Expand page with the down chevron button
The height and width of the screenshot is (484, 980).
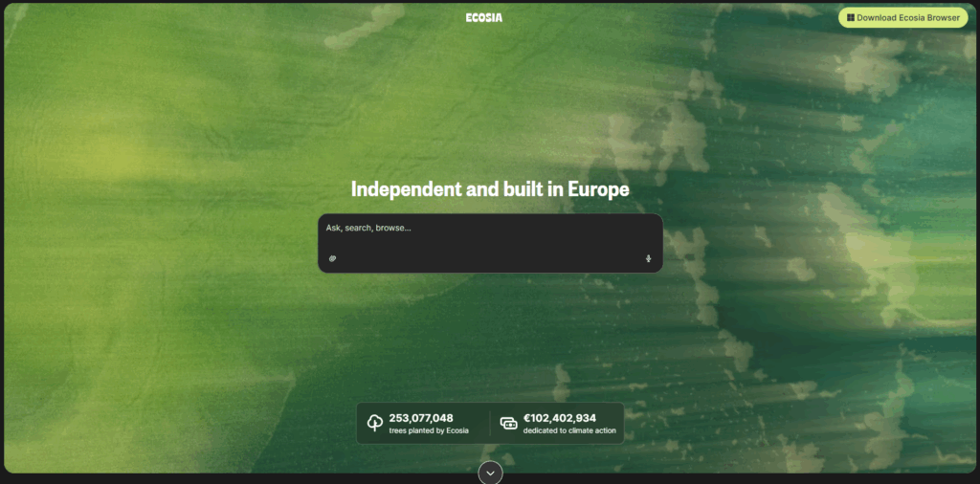point(490,473)
